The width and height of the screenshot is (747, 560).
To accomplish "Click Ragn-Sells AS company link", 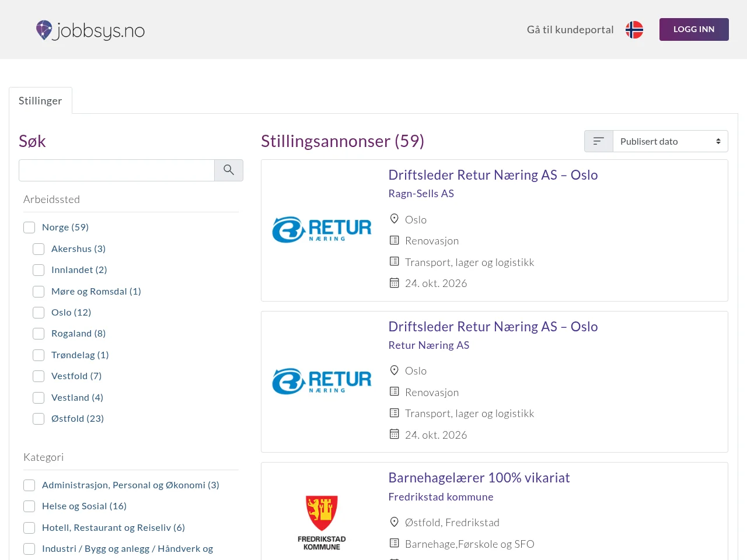I will coord(421,194).
